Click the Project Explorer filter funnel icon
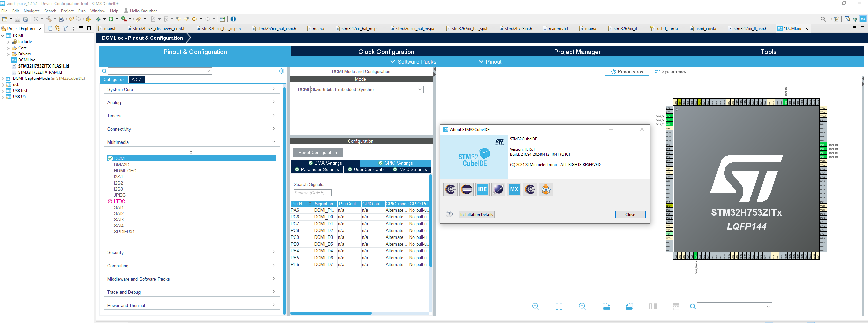The height and width of the screenshot is (323, 868). click(x=66, y=28)
